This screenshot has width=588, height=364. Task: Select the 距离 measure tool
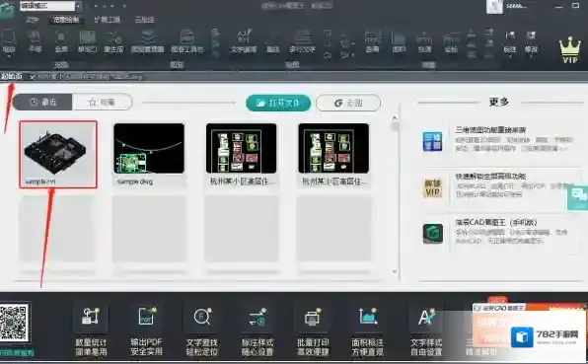click(372, 41)
